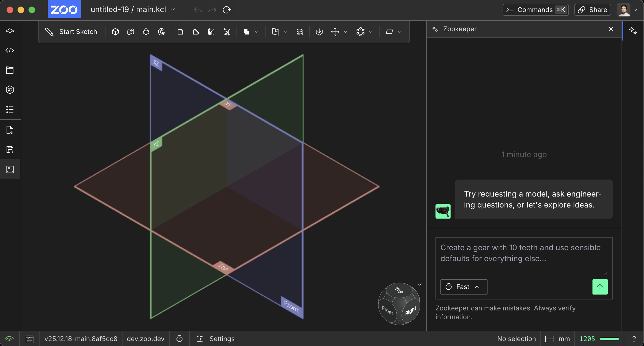Click the Fillet tool icon
644x346 pixels.
point(180,32)
